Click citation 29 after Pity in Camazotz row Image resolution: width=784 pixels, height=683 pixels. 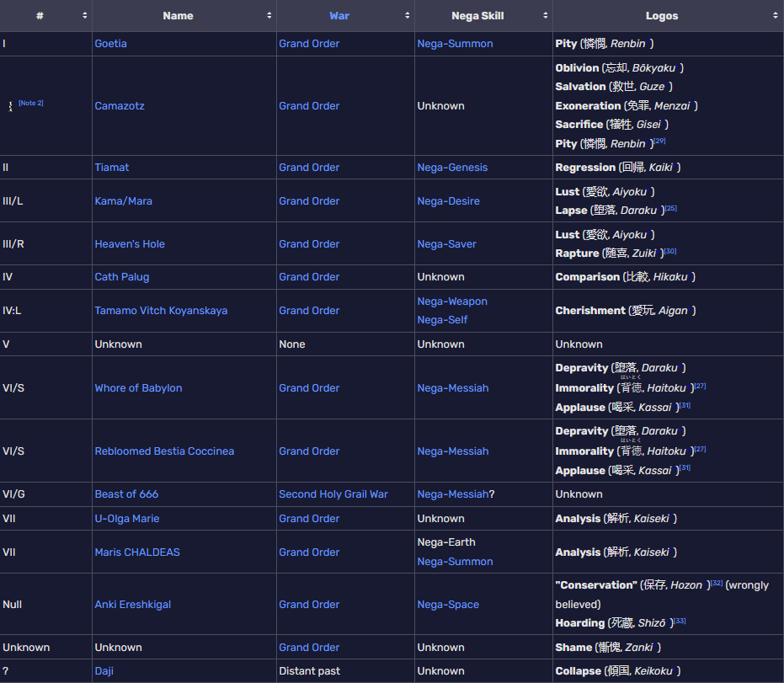(660, 141)
